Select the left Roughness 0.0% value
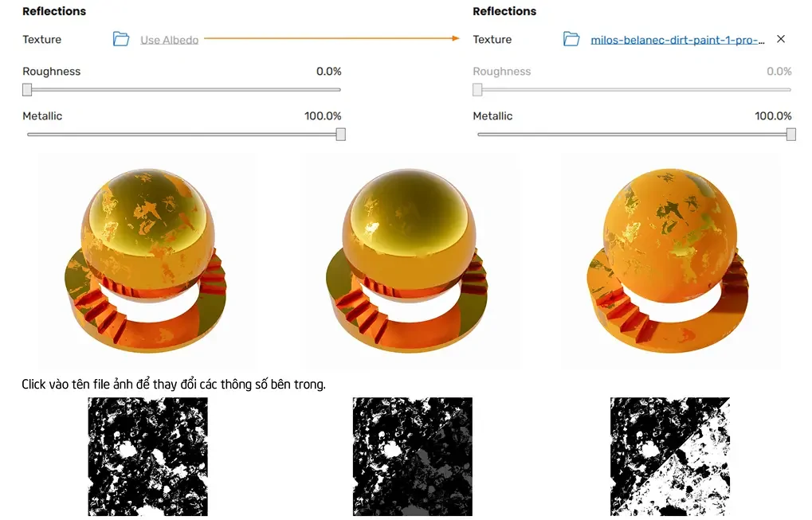Screen dimensions: 812x520 [x=328, y=72]
